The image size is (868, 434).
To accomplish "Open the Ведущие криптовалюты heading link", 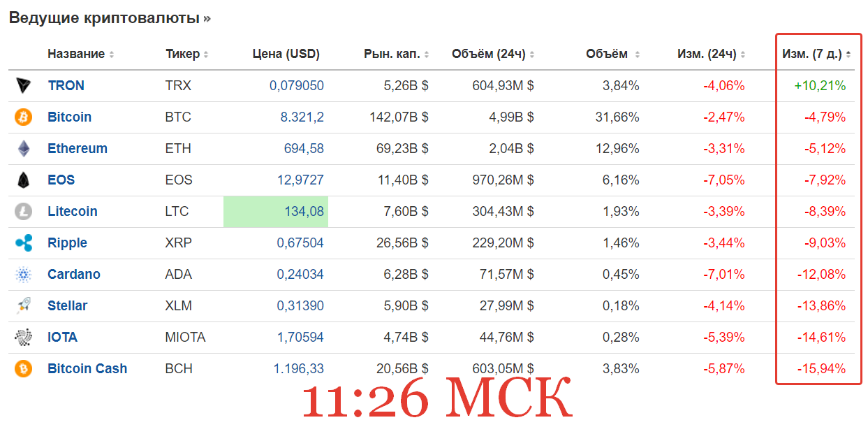I will [x=110, y=18].
